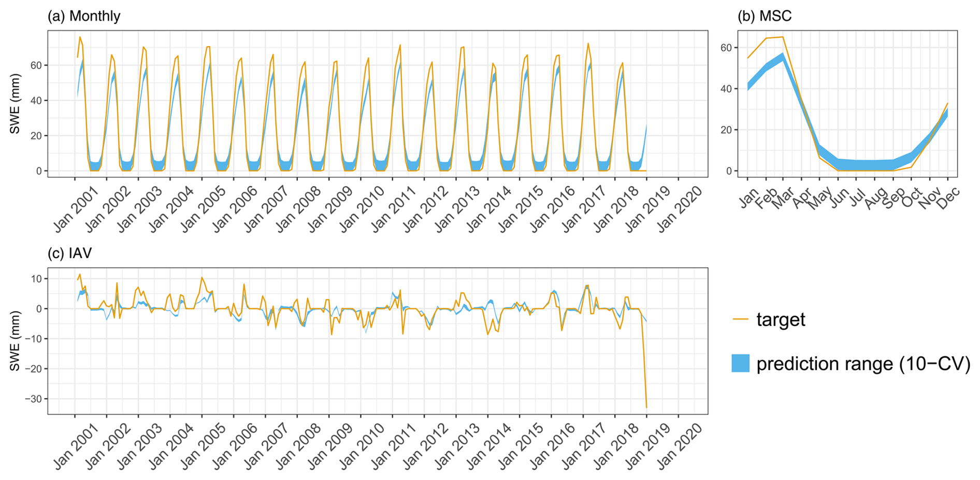The width and height of the screenshot is (980, 480).
Task: Click the 'Dec' tick label in MSC panel
Action: [948, 197]
